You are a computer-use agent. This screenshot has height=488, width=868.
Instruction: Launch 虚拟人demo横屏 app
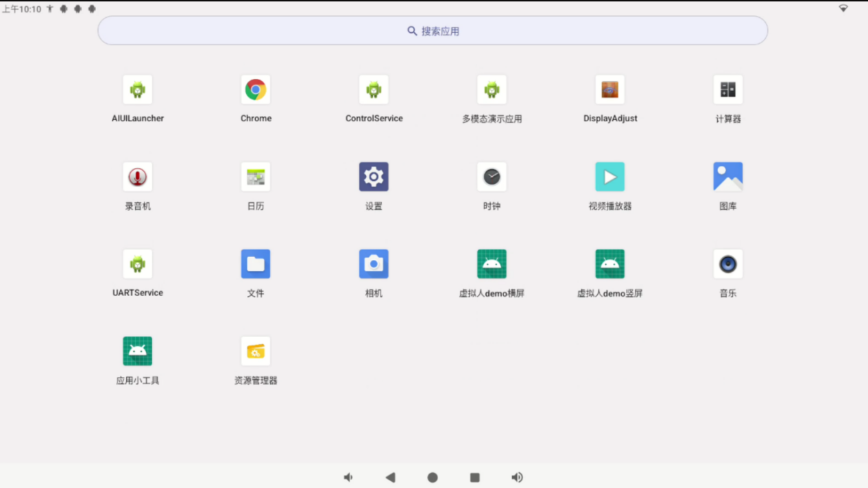point(492,264)
